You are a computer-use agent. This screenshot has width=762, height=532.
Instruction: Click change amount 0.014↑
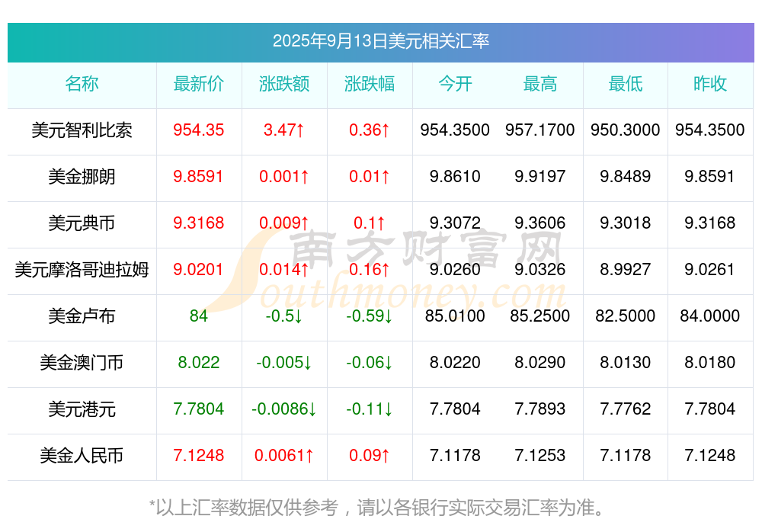pos(284,269)
